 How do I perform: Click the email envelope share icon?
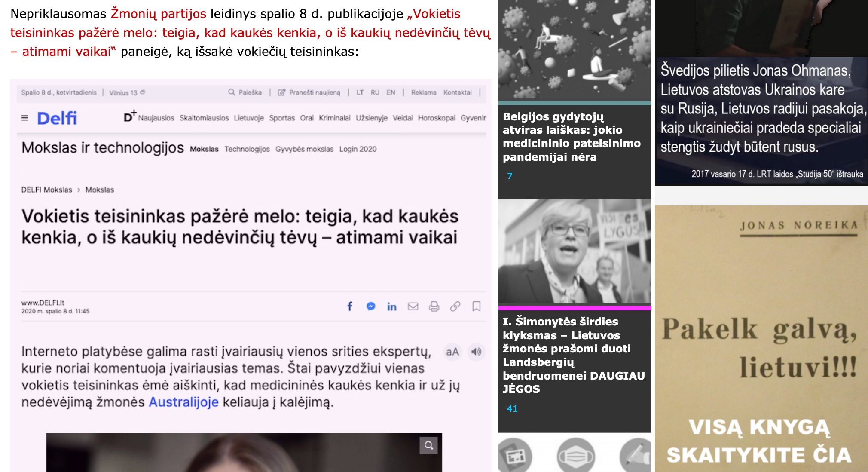pyautogui.click(x=413, y=306)
